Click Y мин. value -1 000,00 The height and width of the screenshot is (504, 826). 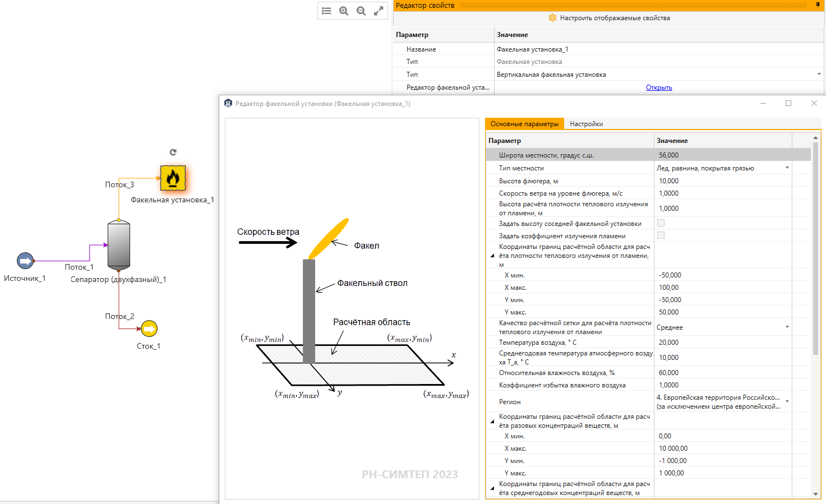click(723, 461)
